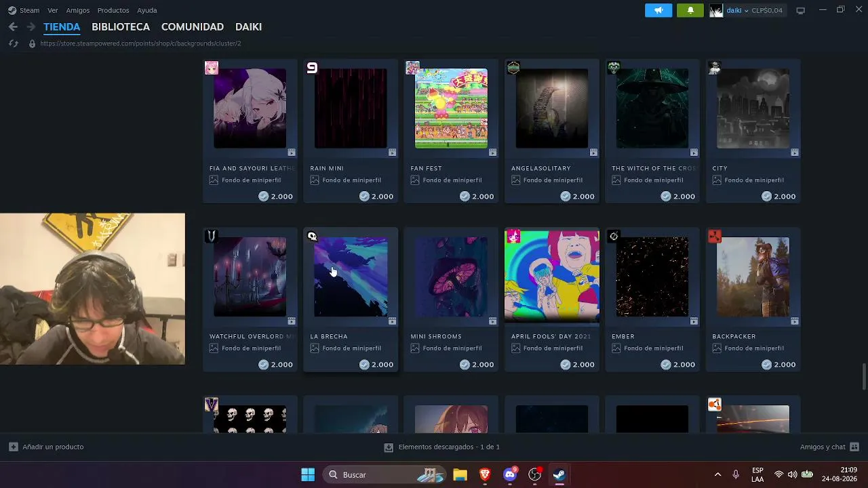Select the Fan Fest background thumbnail
The image size is (868, 488).
451,108
